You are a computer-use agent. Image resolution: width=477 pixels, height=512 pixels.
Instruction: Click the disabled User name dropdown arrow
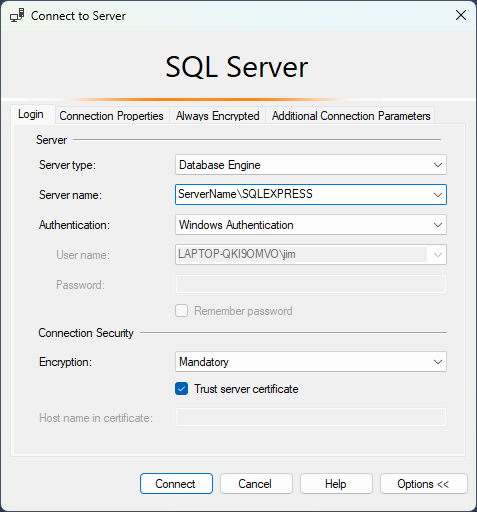[438, 255]
